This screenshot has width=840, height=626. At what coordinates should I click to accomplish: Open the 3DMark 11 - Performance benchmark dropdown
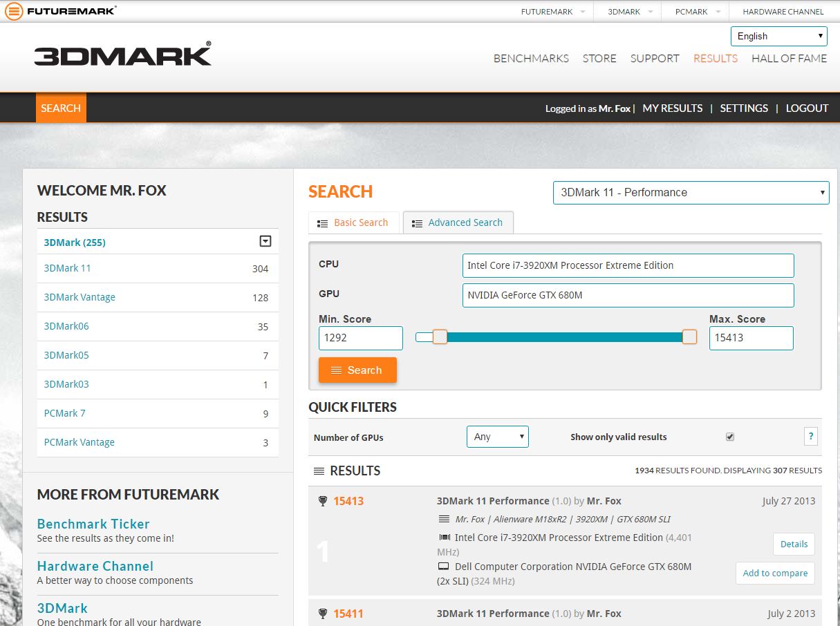click(691, 193)
